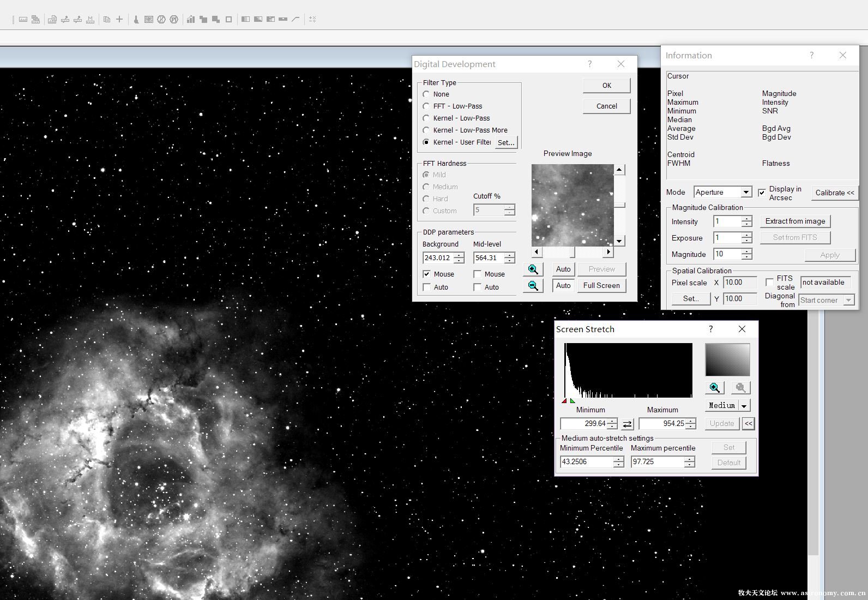Enable the Mid-level Auto checkbox
The width and height of the screenshot is (868, 600).
(x=478, y=287)
